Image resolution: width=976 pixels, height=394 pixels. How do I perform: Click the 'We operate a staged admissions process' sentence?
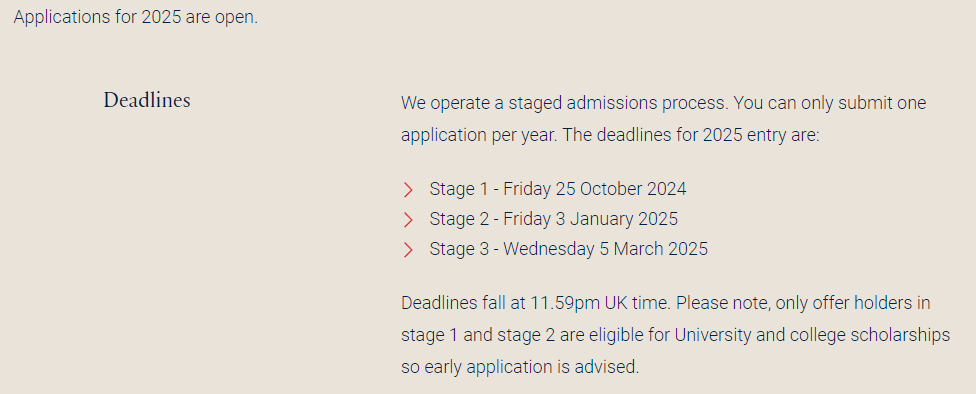(564, 103)
